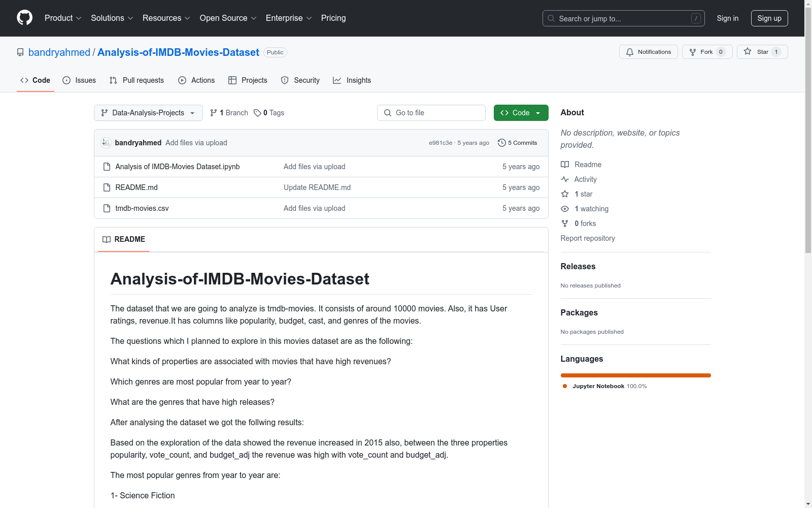
Task: Click Sign in link
Action: click(x=728, y=18)
